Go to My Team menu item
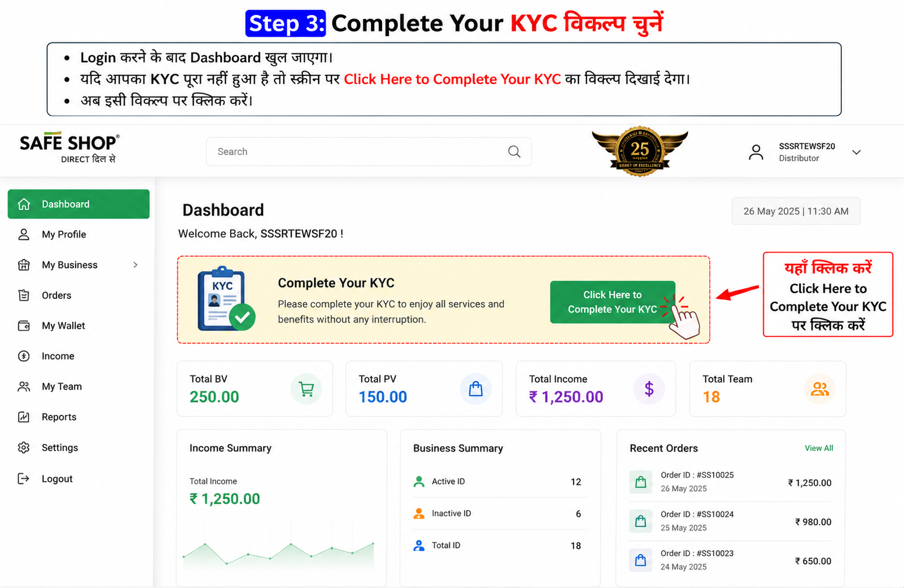Screen dimensions: 904x588 78,386
